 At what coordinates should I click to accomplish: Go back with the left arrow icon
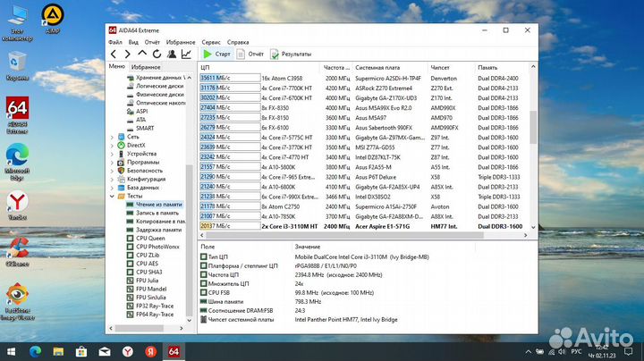[x=114, y=54]
